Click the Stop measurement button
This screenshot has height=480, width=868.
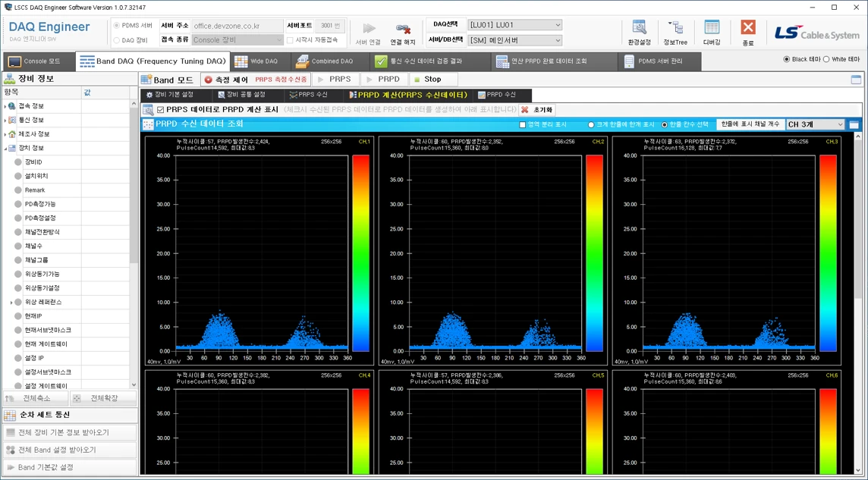pyautogui.click(x=433, y=80)
